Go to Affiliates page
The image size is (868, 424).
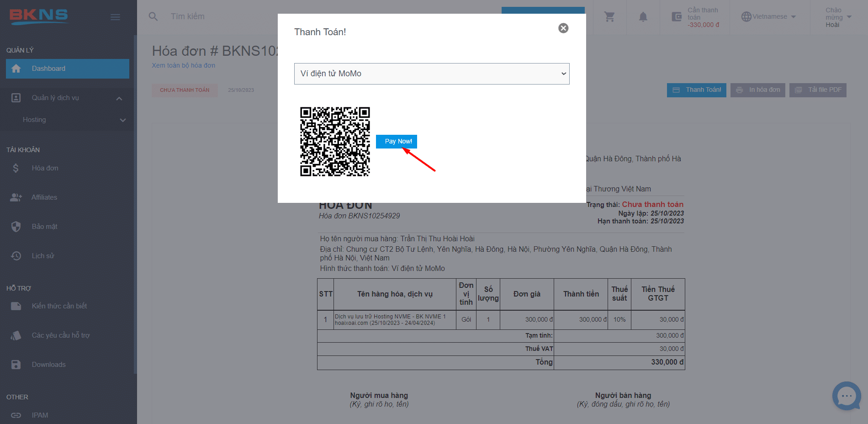(x=44, y=197)
